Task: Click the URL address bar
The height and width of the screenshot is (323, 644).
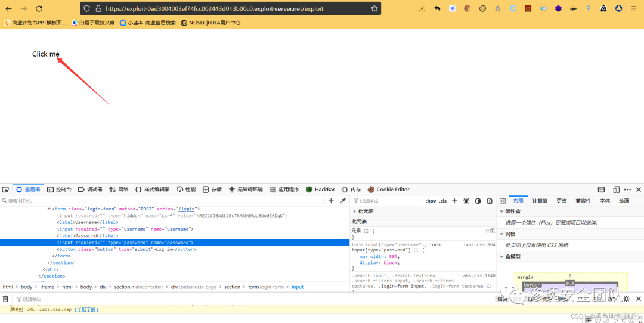Action: [x=230, y=8]
